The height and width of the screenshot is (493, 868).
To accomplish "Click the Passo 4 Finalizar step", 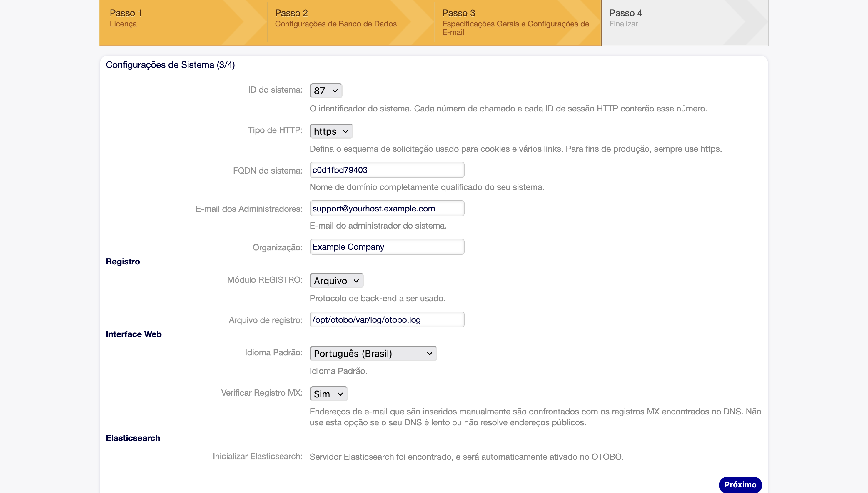I will click(626, 19).
